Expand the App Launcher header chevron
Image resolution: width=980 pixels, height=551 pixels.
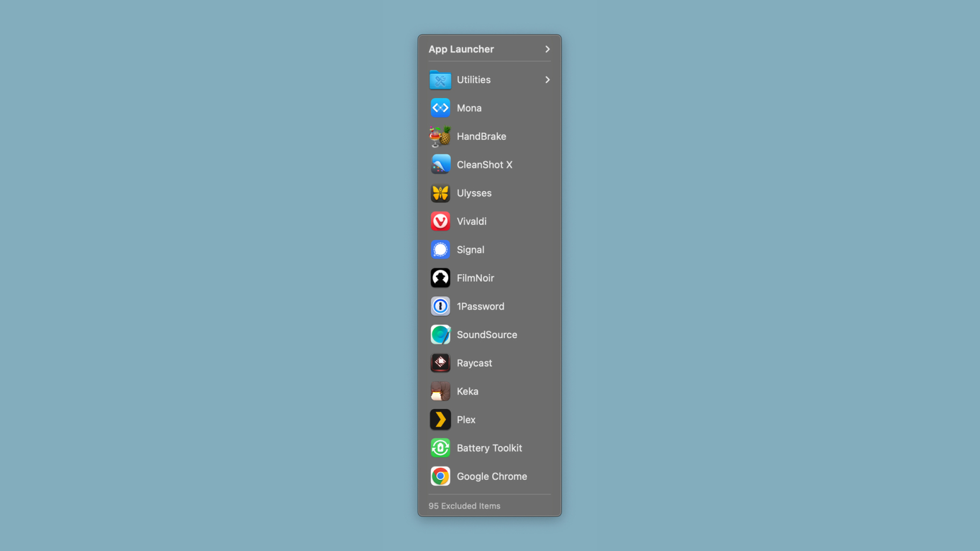coord(547,49)
